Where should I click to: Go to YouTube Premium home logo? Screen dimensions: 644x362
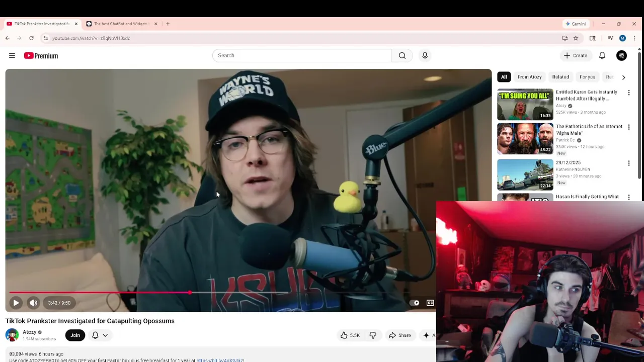41,56
